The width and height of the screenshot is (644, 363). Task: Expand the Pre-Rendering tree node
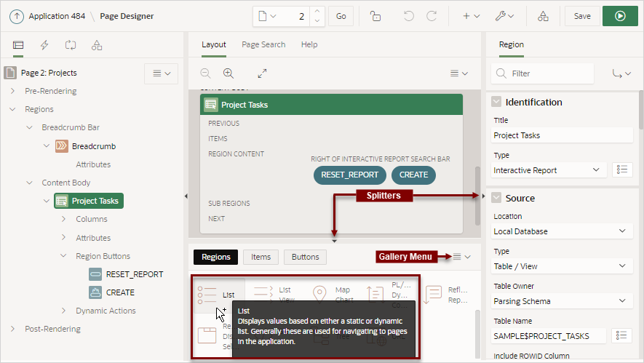tap(12, 91)
